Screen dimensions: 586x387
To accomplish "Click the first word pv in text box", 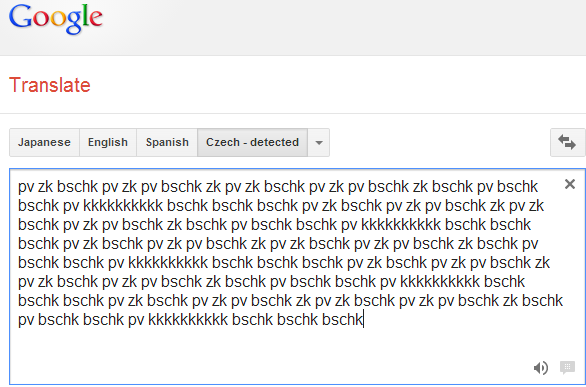I will click(x=26, y=187).
